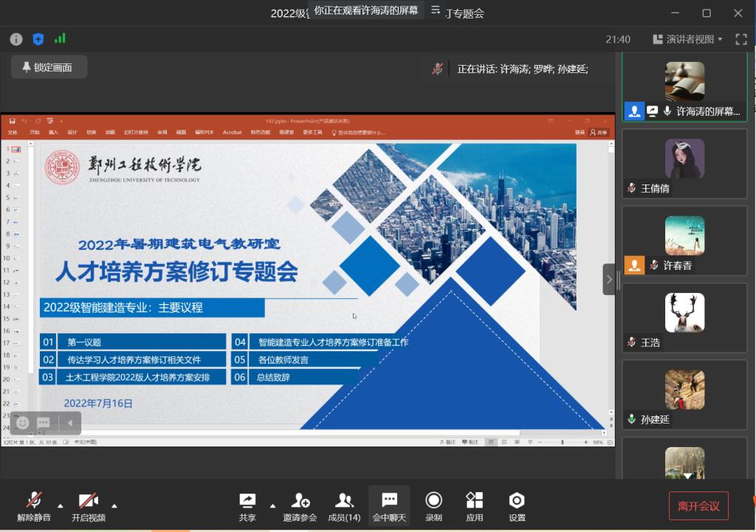Open the 成员(14) members list
This screenshot has width=756, height=532.
(x=343, y=506)
